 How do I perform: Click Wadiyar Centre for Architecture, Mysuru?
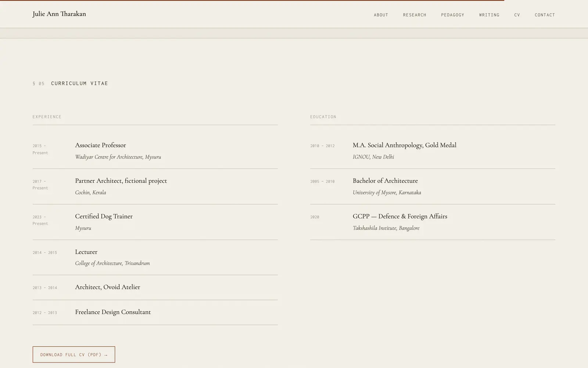pyautogui.click(x=118, y=157)
